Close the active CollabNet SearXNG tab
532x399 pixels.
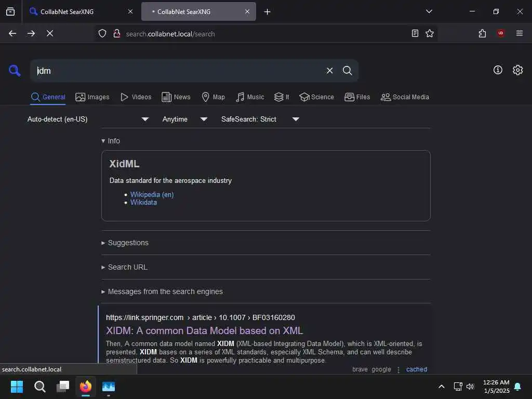[247, 11]
